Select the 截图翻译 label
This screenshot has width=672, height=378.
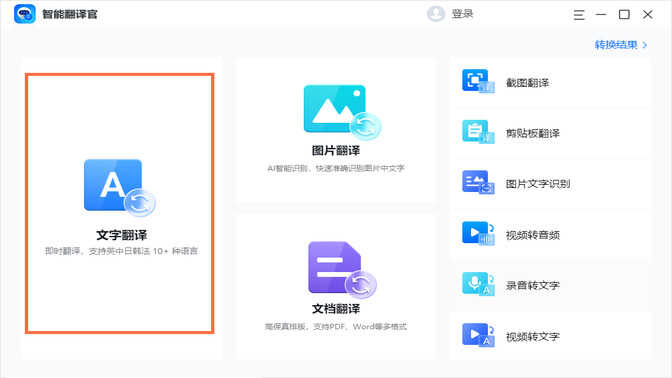click(x=528, y=83)
